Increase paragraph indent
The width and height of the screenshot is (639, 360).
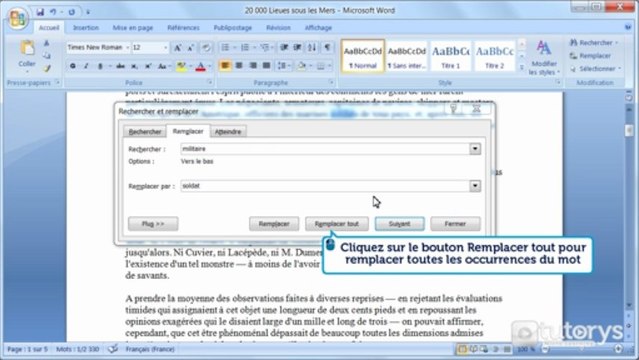(x=297, y=48)
